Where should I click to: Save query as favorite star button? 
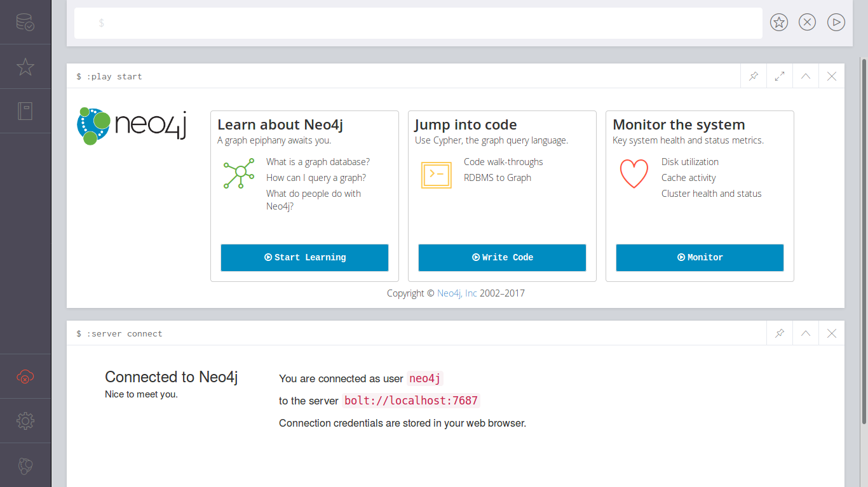(779, 23)
